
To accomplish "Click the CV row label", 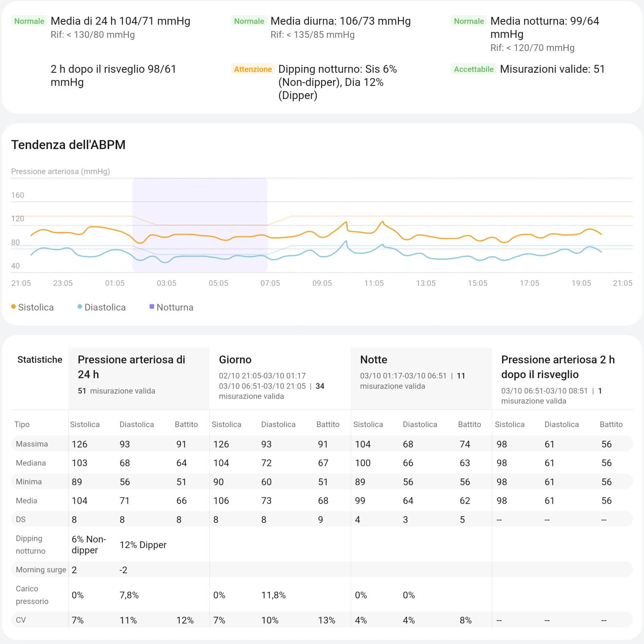I will coord(21,620).
